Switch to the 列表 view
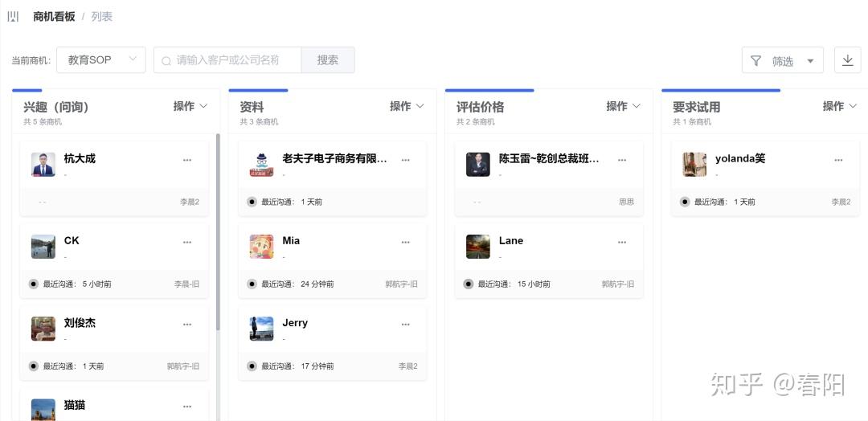Screen dimensions: 868x421 [102, 17]
